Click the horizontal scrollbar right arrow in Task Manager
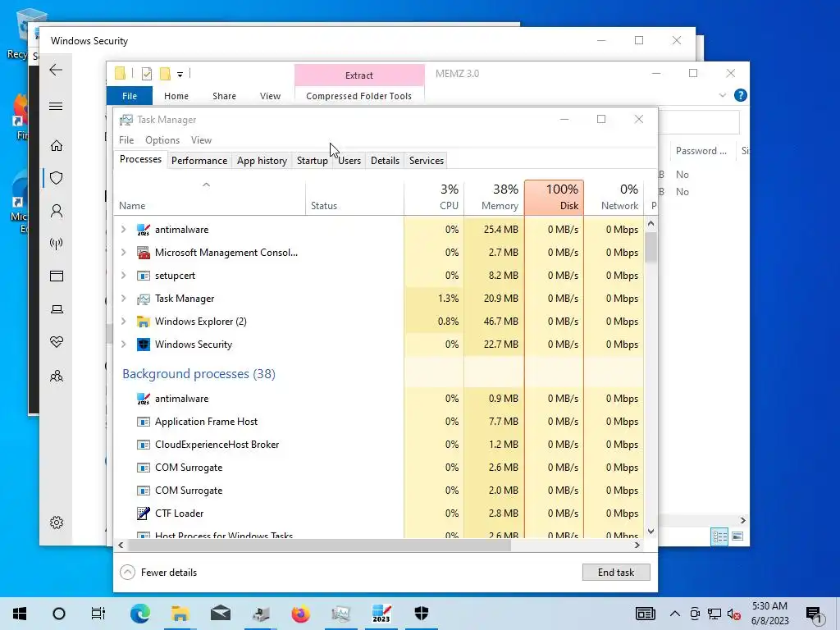This screenshot has width=840, height=630. pyautogui.click(x=637, y=546)
